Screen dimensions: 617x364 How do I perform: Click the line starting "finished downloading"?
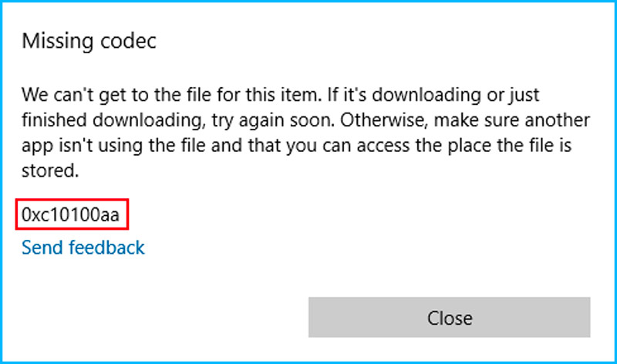click(x=305, y=121)
